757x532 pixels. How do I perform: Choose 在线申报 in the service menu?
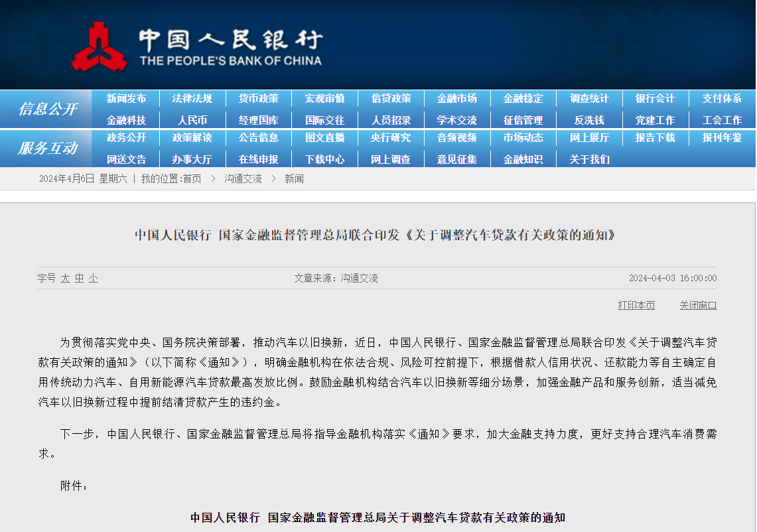258,159
